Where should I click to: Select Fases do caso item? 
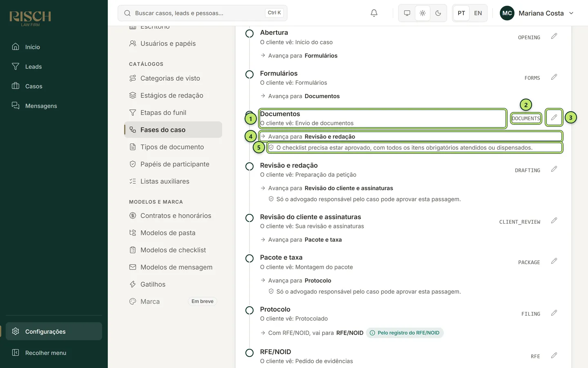coord(173,130)
